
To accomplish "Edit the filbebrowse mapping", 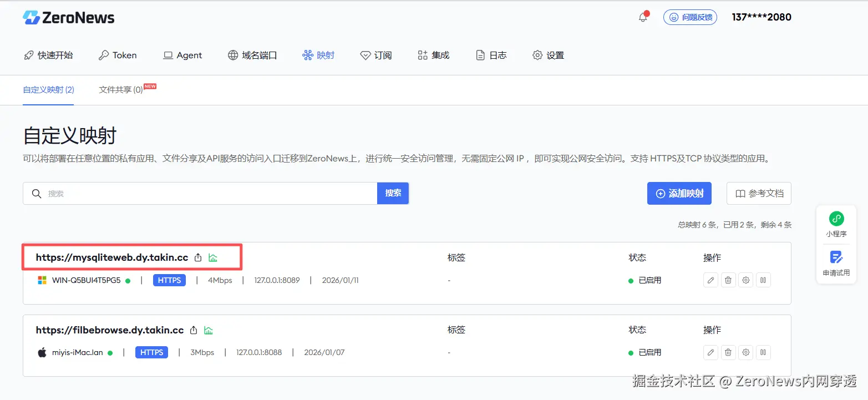I will tap(710, 352).
